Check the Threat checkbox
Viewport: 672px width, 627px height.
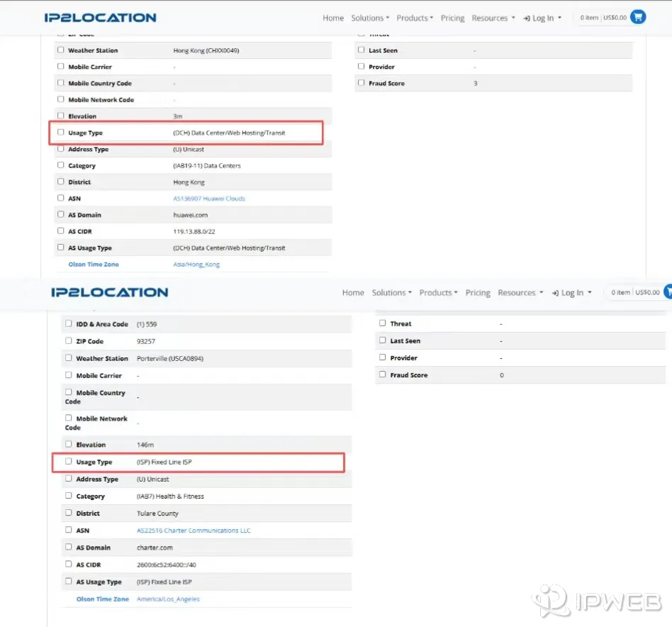[x=382, y=323]
